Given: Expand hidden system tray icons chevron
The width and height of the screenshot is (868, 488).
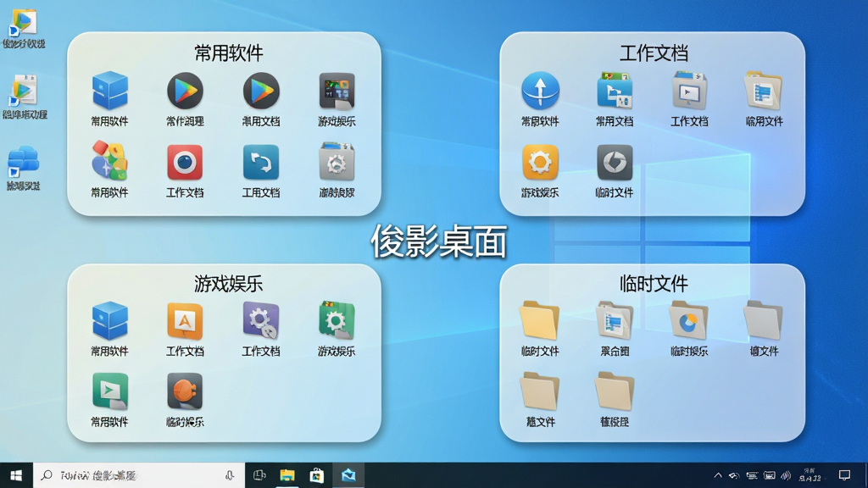Looking at the screenshot, I should [x=717, y=475].
